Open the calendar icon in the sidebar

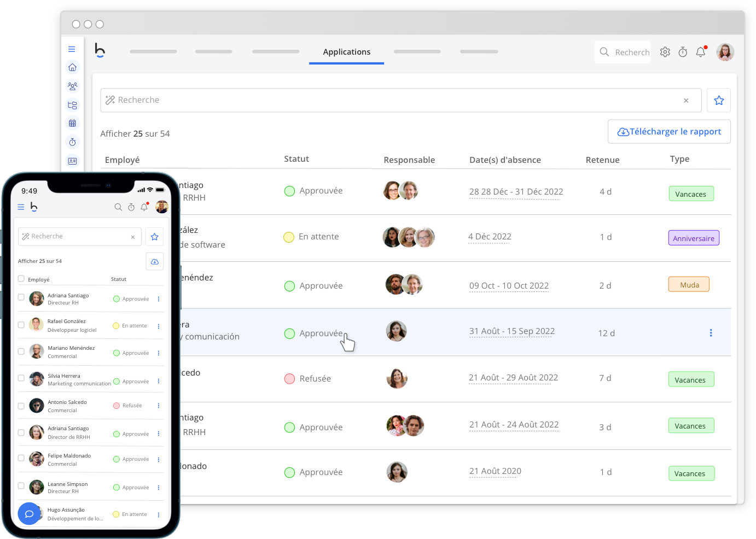[72, 122]
